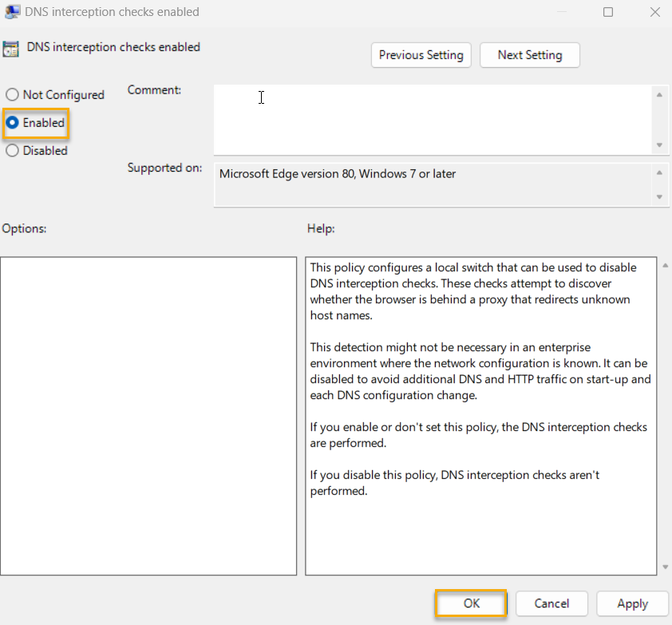
Task: Click the policy icon beside the setting name
Action: point(13,48)
